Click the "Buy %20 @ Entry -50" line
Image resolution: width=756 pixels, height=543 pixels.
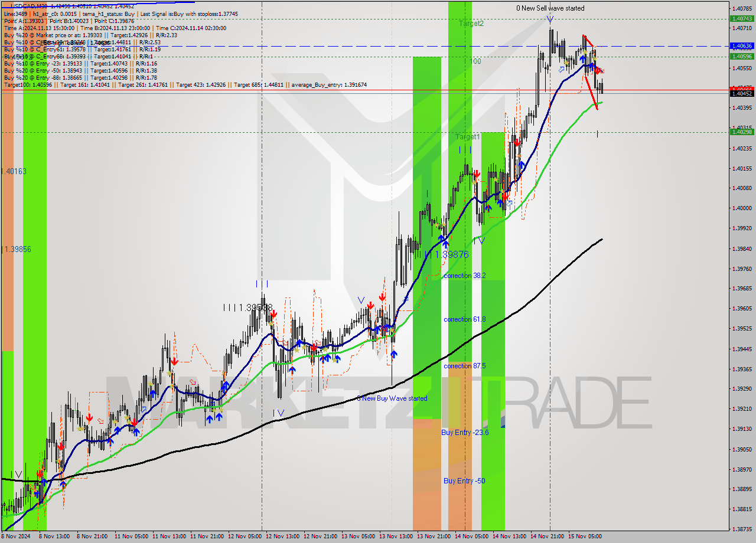tap(82, 70)
